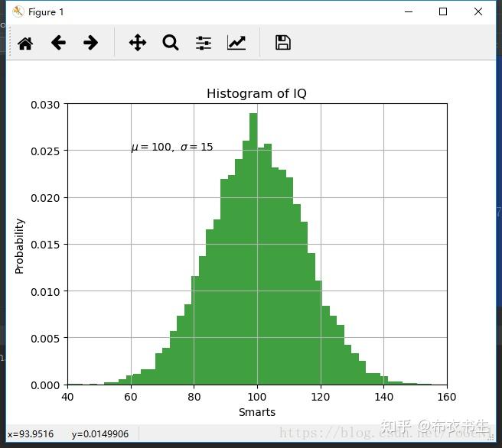Click the 0.015 y-axis tick label

tap(45, 245)
